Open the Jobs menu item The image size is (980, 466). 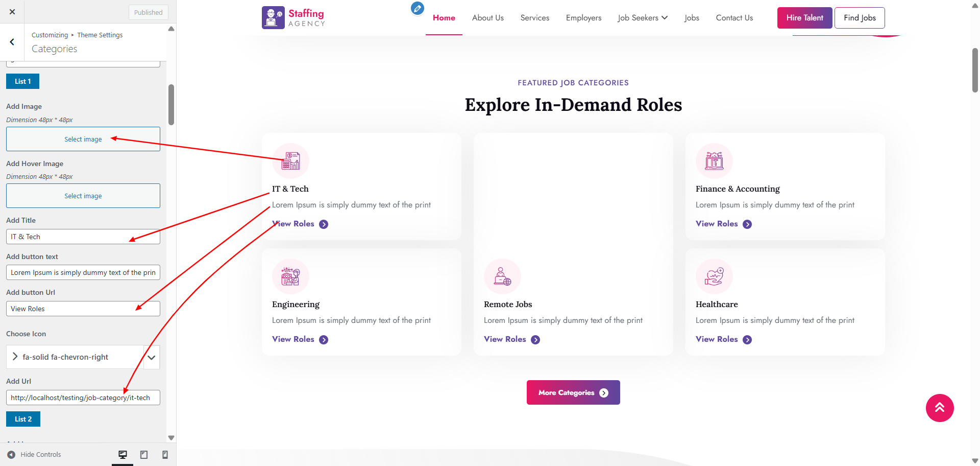692,17
